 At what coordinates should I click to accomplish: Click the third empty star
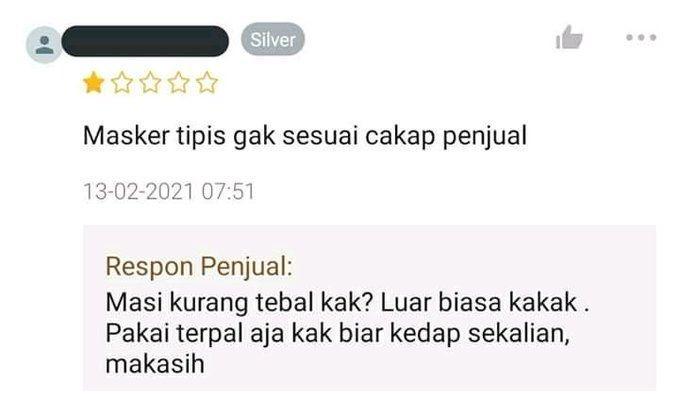150,83
